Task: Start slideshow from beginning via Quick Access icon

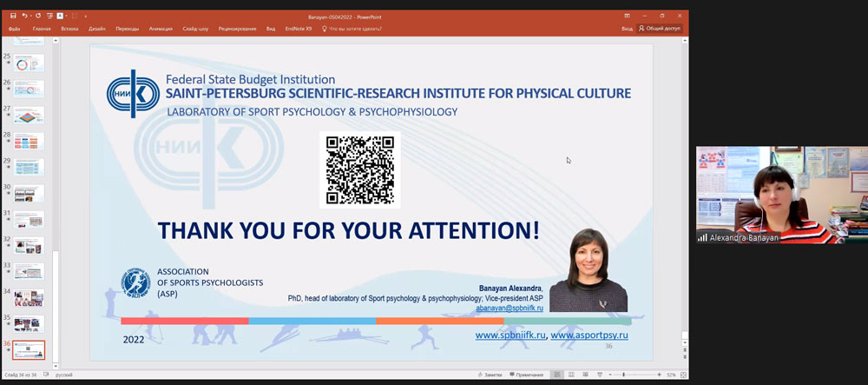Action: [49, 17]
